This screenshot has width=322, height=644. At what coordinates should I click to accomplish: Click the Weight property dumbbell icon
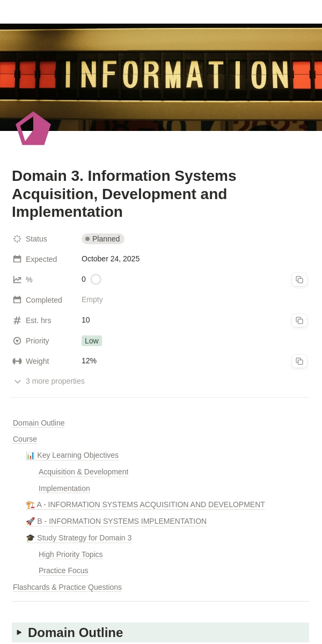tap(17, 361)
